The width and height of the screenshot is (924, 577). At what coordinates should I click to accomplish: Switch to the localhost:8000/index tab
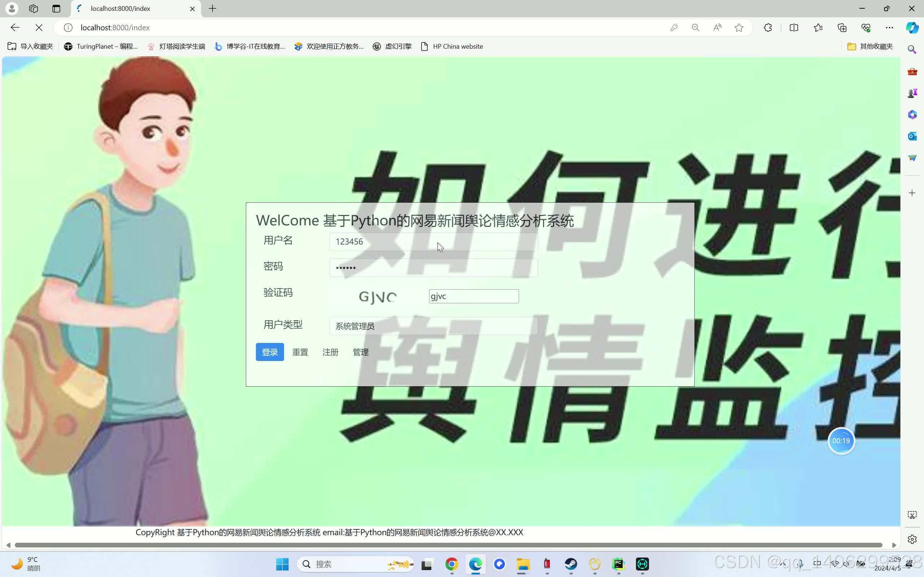[x=120, y=8]
